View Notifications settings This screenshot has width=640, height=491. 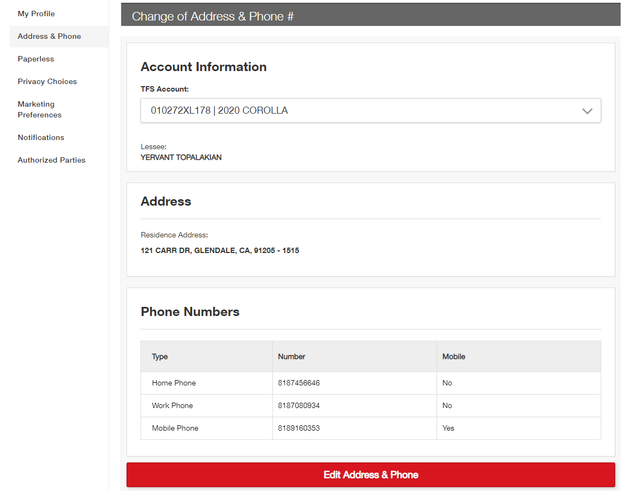41,137
